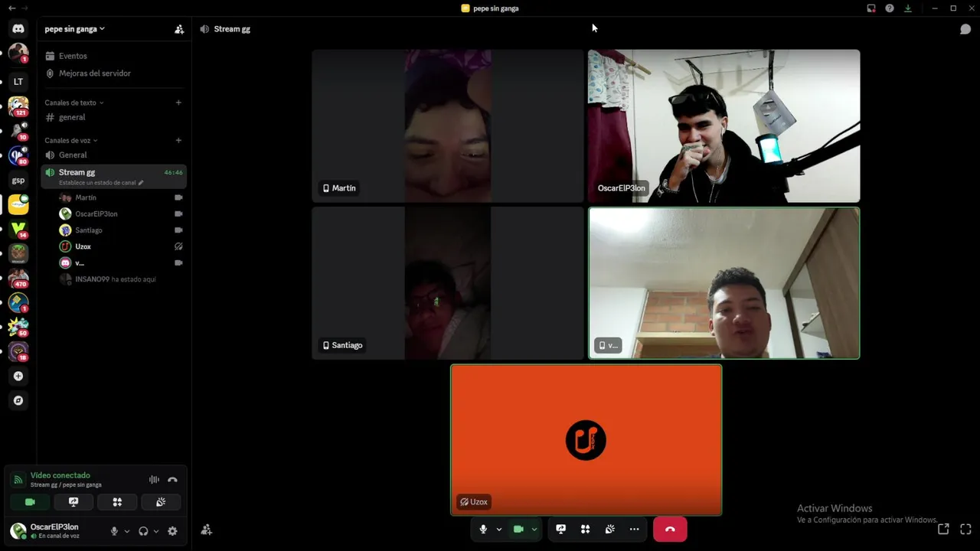Open server icon with 470 badge
Screen dimensions: 980x551
pos(18,278)
